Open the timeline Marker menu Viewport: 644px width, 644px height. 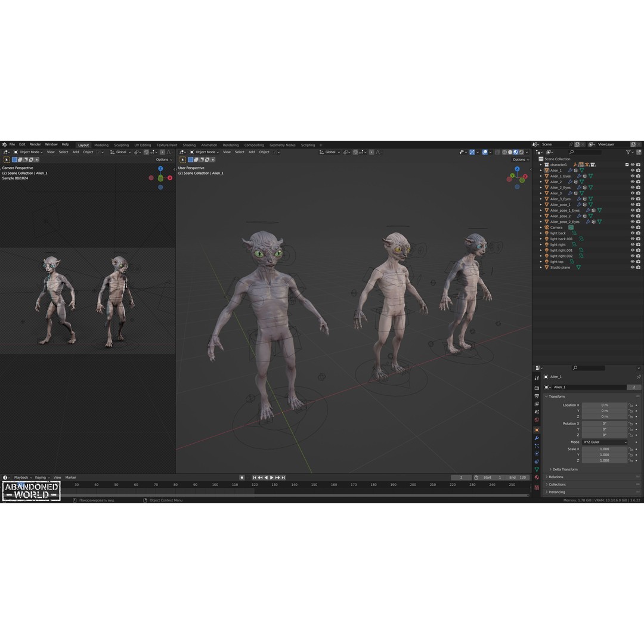70,478
